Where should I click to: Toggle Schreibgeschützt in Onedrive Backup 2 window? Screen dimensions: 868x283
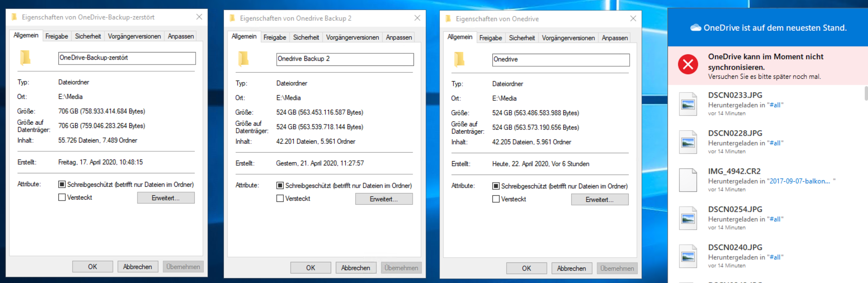280,185
